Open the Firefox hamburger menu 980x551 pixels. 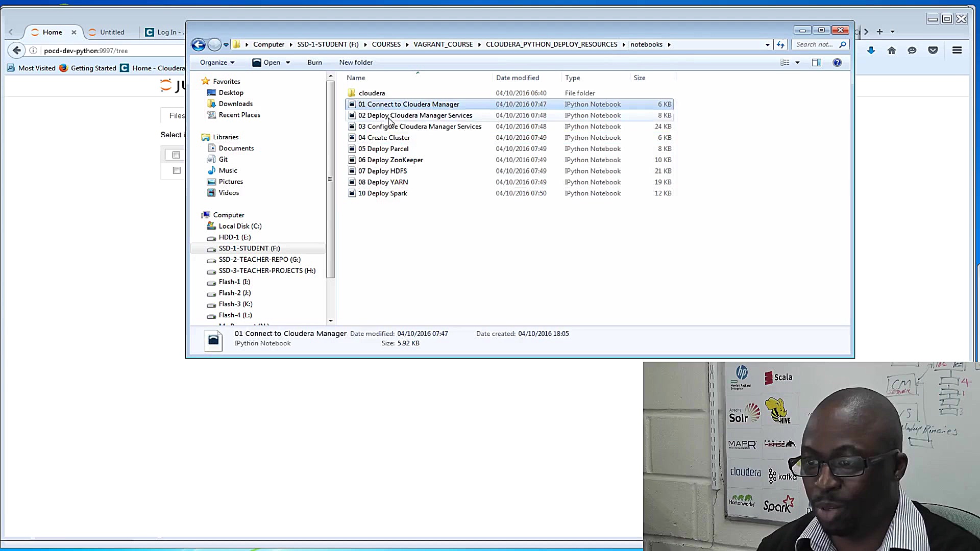click(957, 51)
